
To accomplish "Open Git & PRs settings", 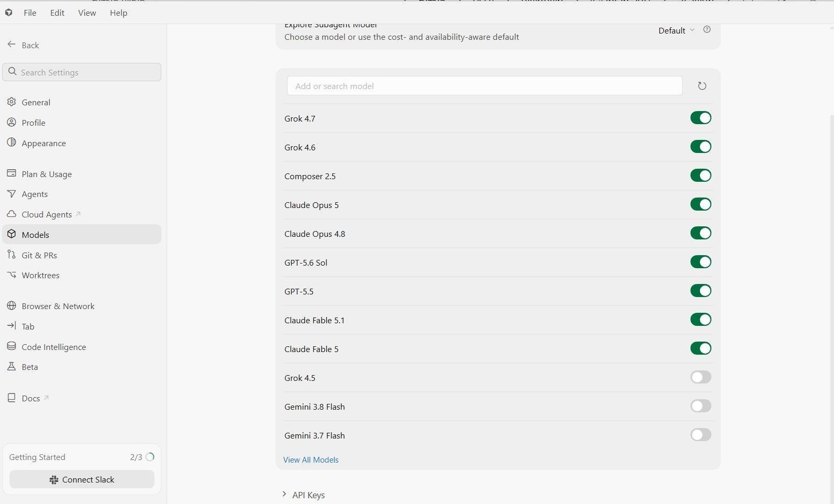I will coord(82,255).
